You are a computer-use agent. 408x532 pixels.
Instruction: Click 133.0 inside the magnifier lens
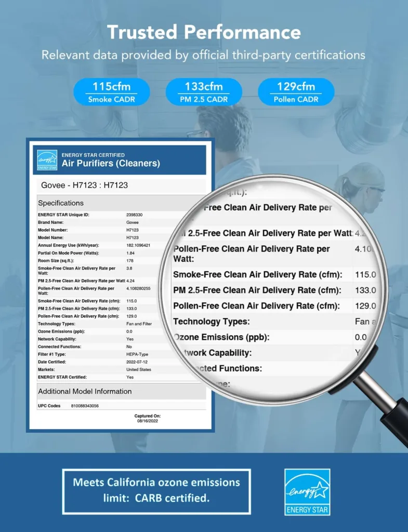tap(365, 290)
